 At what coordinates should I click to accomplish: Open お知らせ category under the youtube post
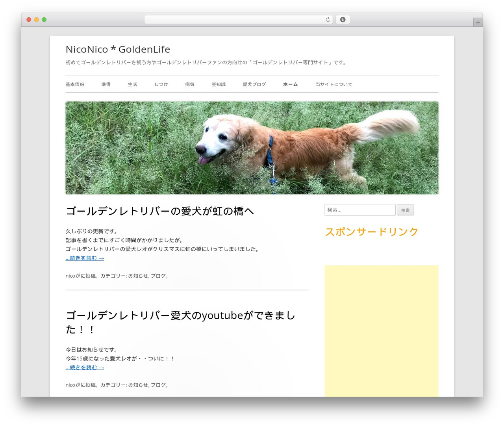(x=138, y=385)
